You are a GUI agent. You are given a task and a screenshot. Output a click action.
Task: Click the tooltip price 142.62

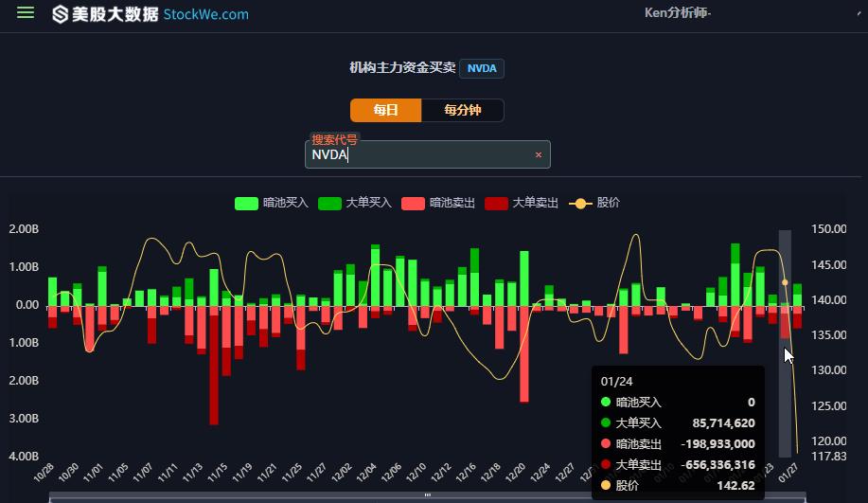point(735,486)
